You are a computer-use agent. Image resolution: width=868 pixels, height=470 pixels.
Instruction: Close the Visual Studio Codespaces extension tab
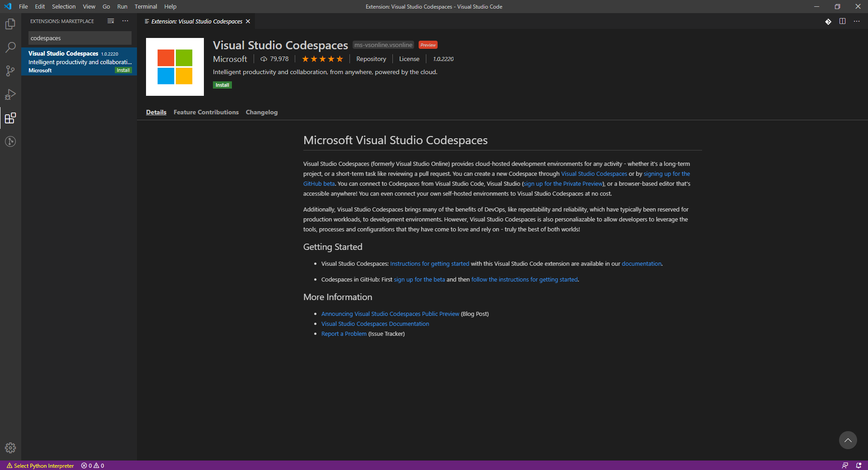248,21
